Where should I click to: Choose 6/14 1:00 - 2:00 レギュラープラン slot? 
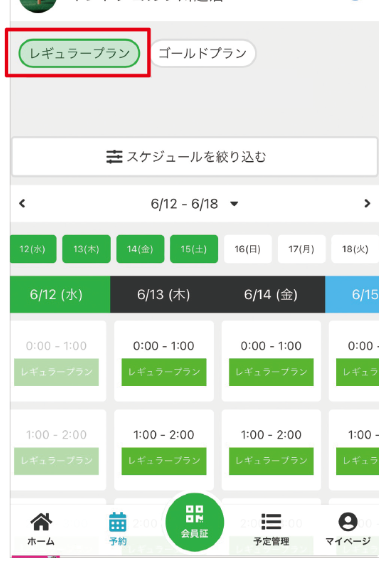pos(271,461)
